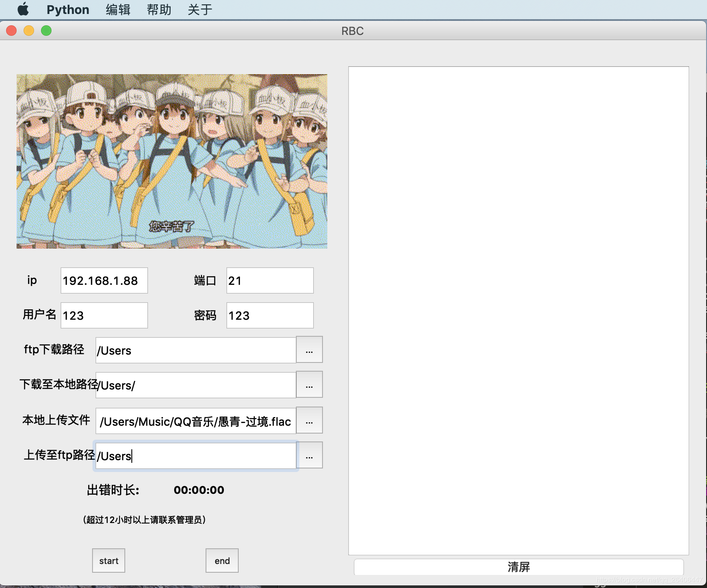707x588 pixels.
Task: Open the Apple menu
Action: pos(23,9)
